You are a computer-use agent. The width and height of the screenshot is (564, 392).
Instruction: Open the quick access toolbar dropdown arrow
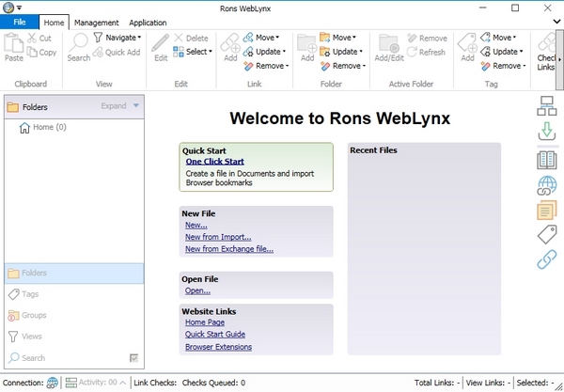tap(19, 8)
